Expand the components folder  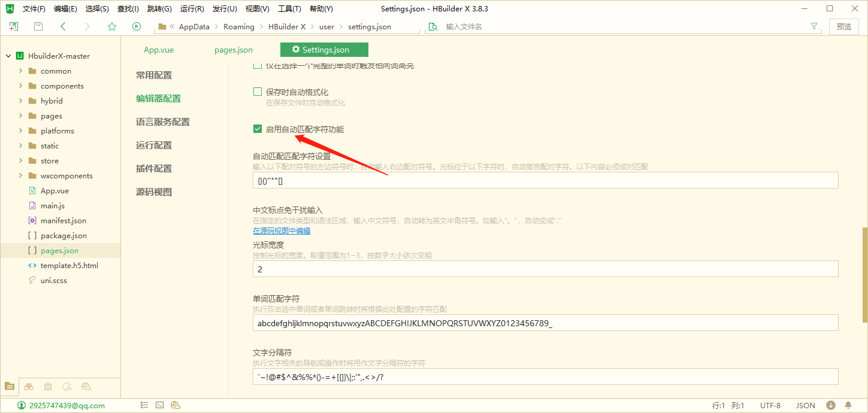[x=19, y=86]
